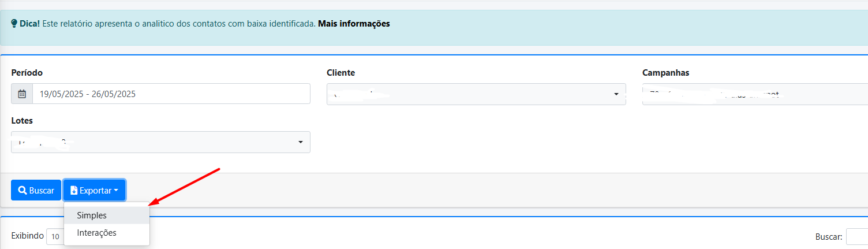Expand the Lotes dropdown
Image resolution: width=868 pixels, height=249 pixels.
160,142
